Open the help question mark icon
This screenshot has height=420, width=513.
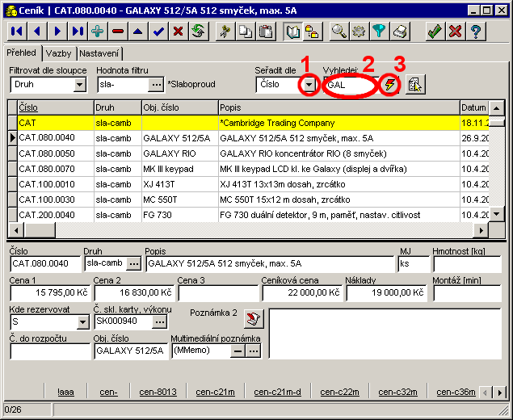click(x=476, y=31)
